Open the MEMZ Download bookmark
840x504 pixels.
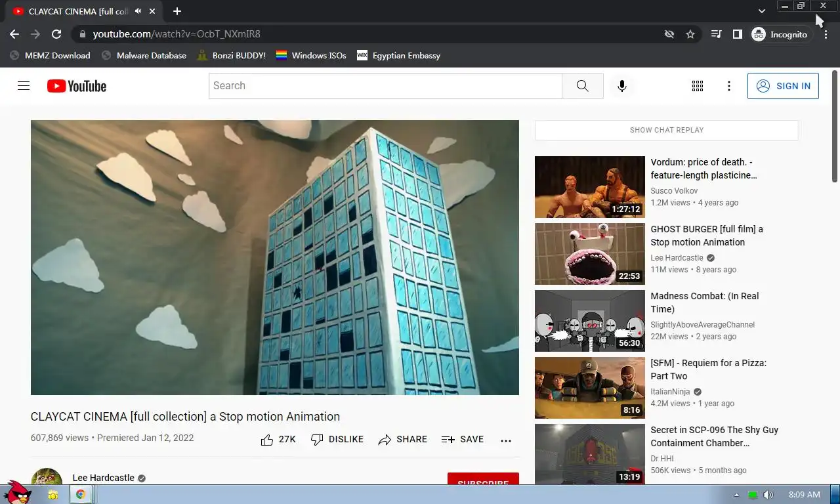(x=50, y=56)
